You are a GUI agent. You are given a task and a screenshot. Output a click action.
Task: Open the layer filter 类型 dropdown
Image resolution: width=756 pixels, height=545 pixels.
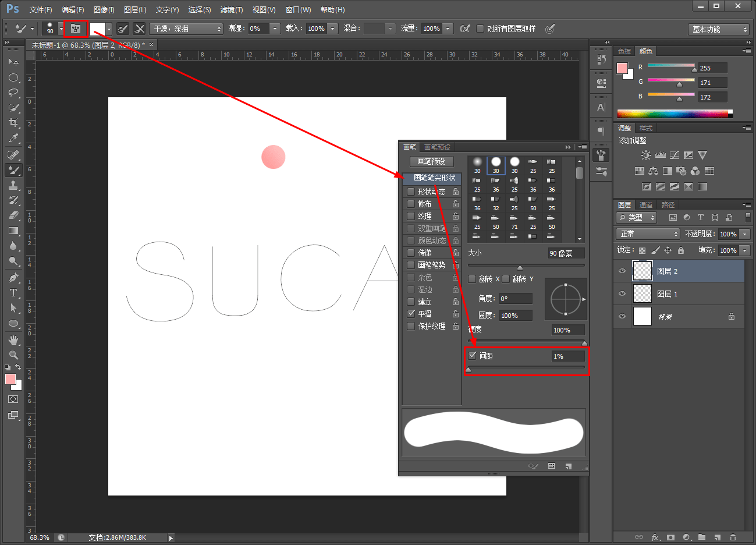[637, 217]
